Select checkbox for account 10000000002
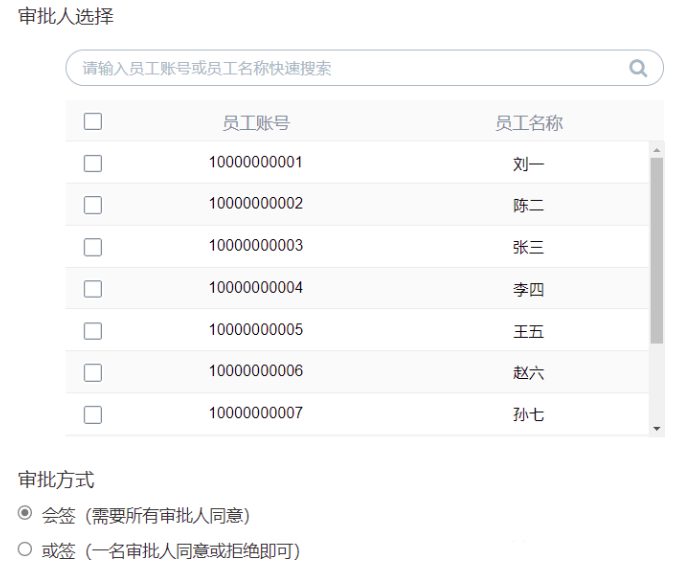This screenshot has height=575, width=674. 93,205
